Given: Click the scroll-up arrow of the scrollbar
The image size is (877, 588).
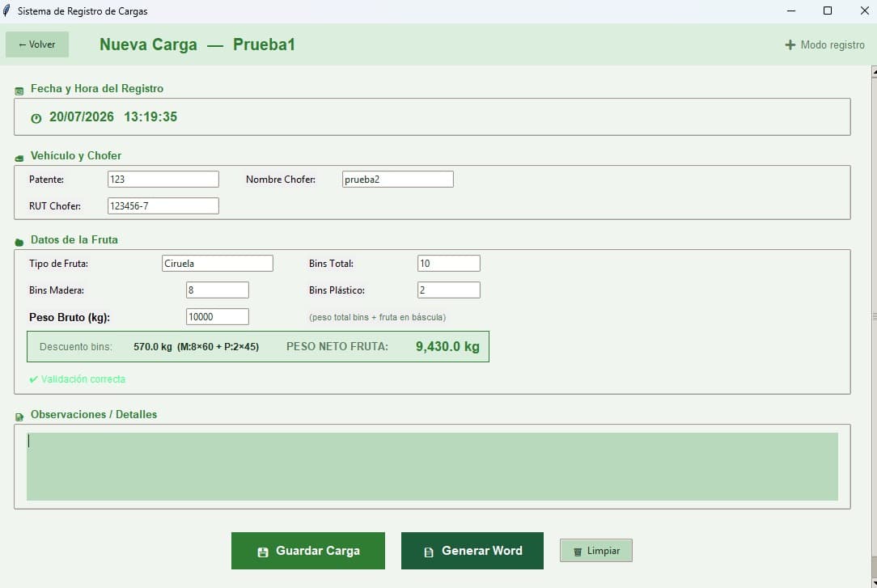Looking at the screenshot, I should coord(875,72).
